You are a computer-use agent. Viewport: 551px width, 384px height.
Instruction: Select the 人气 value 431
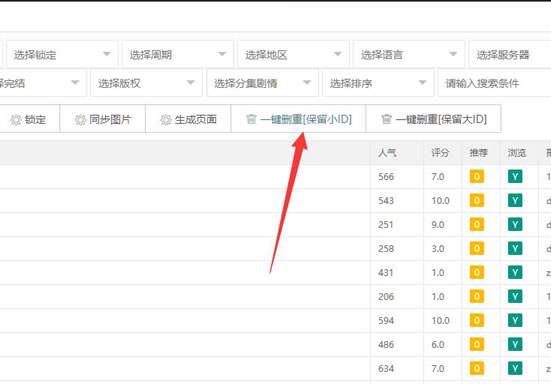pos(386,273)
